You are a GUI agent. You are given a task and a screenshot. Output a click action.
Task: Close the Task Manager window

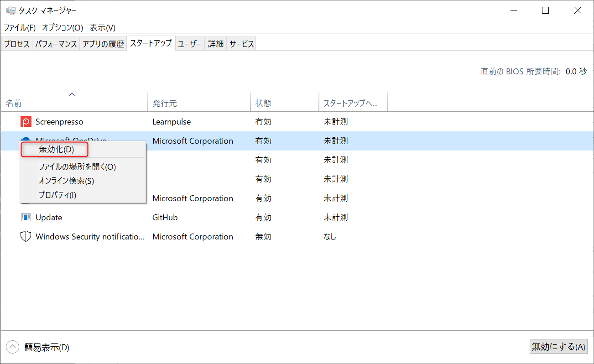[x=578, y=10]
